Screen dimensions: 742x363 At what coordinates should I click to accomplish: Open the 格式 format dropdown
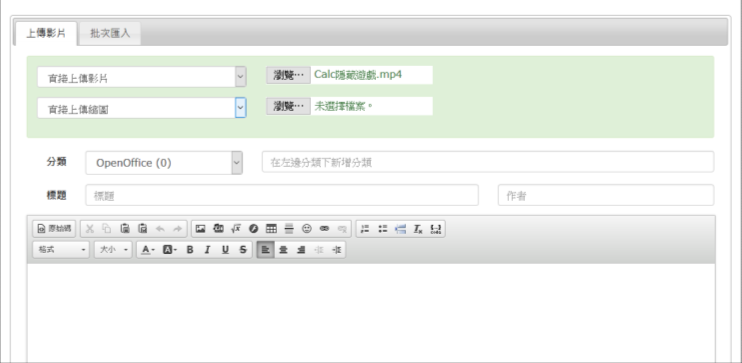click(x=61, y=249)
